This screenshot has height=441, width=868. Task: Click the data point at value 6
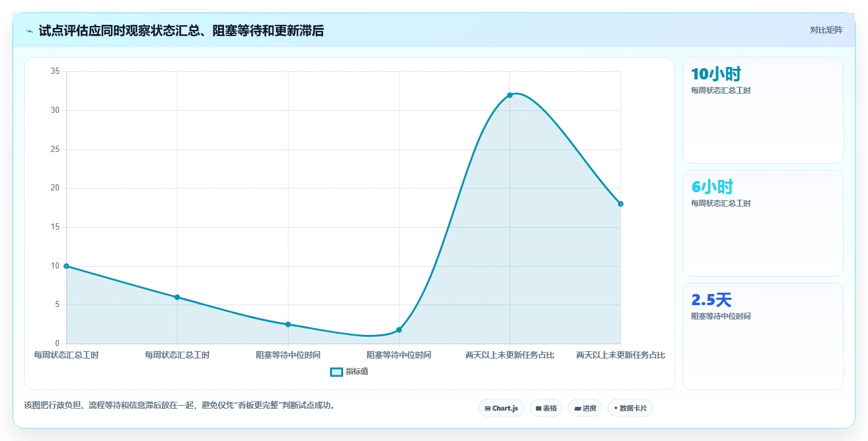pyautogui.click(x=177, y=297)
